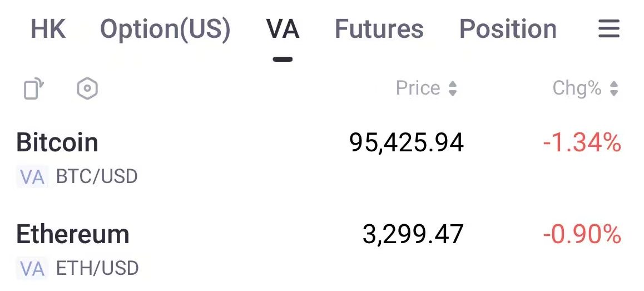Tap the rotate-screen icon
Viewport: 644px width, 291px height.
(x=33, y=88)
